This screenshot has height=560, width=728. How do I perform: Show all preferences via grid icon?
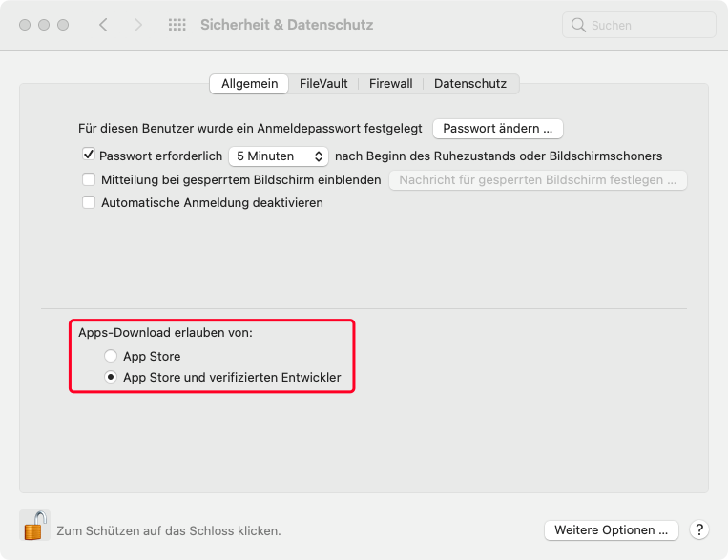tap(177, 25)
